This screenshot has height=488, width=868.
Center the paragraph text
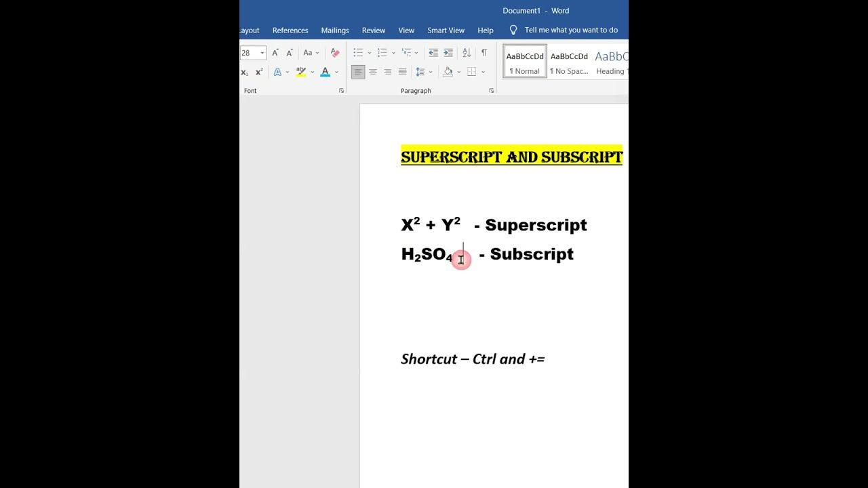click(373, 72)
